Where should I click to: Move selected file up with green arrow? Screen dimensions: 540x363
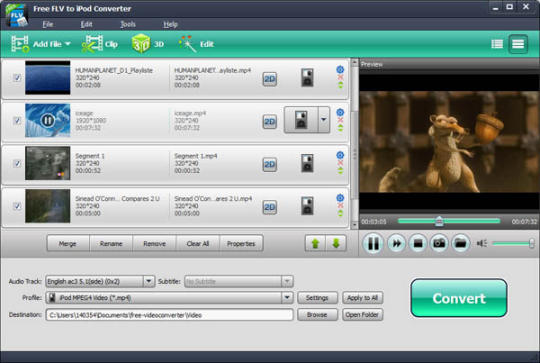(315, 243)
